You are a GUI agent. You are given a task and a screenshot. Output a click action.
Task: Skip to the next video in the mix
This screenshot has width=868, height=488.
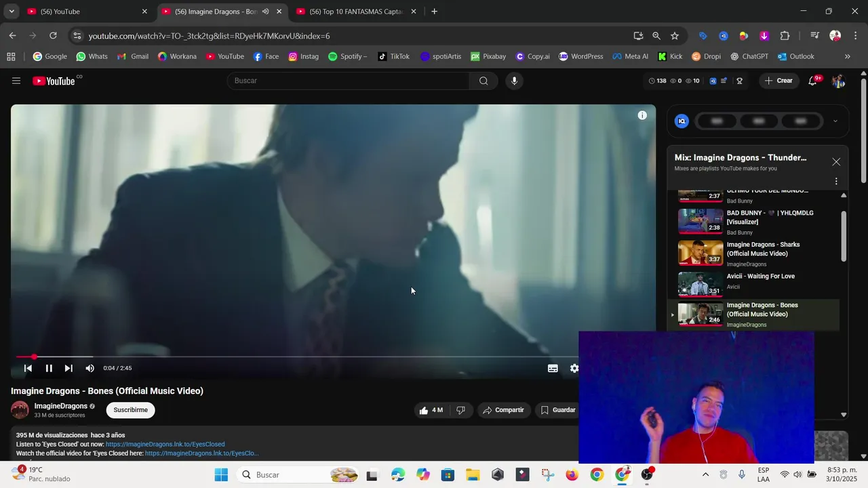[68, 368]
